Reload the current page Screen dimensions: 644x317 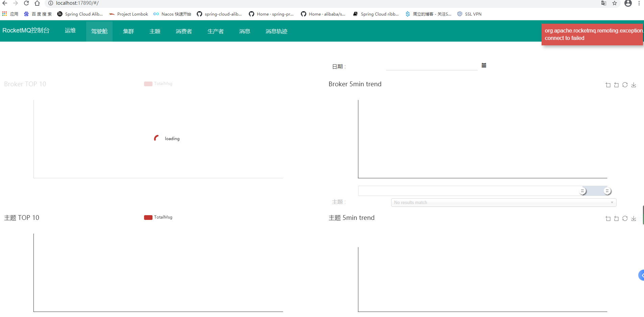pyautogui.click(x=26, y=3)
